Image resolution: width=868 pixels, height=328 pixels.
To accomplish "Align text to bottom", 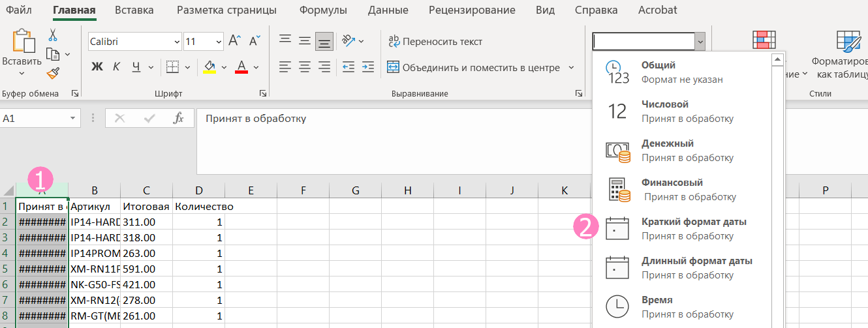I will point(324,40).
